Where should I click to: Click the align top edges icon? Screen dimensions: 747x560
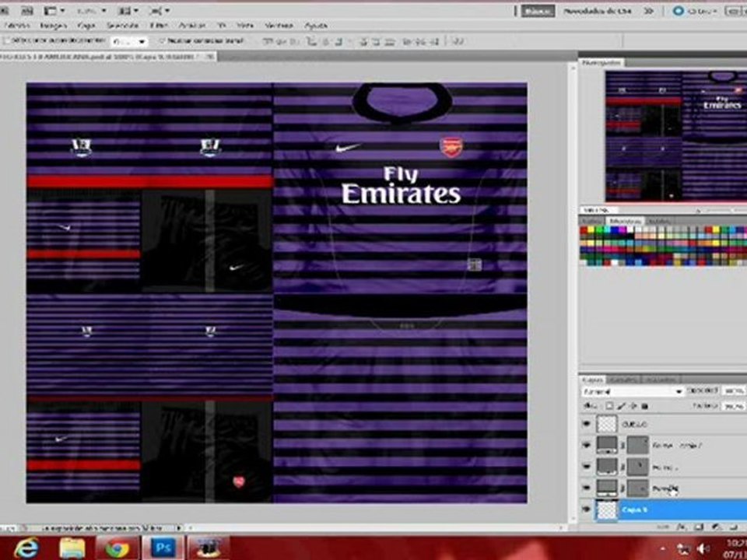(268, 41)
